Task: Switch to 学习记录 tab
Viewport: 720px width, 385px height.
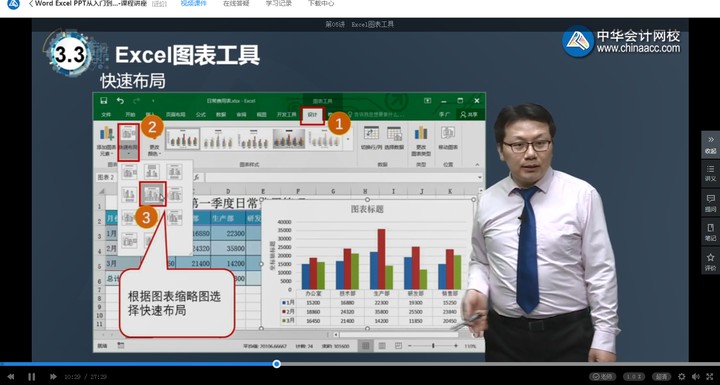Action: click(x=279, y=4)
